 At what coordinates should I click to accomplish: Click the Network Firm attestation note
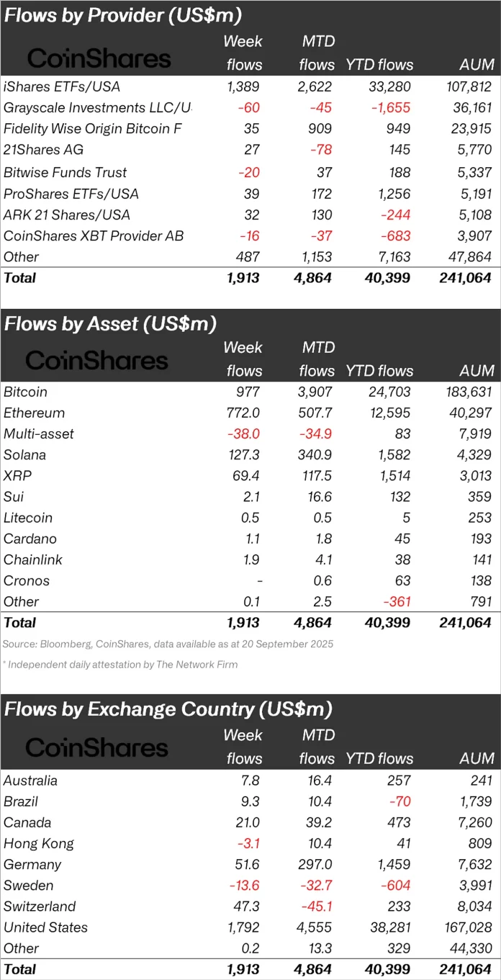click(119, 665)
